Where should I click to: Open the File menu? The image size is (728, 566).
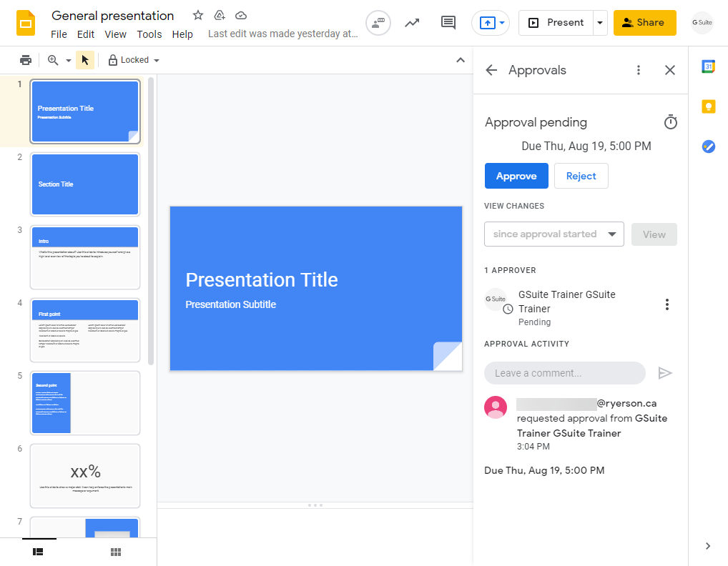click(59, 34)
